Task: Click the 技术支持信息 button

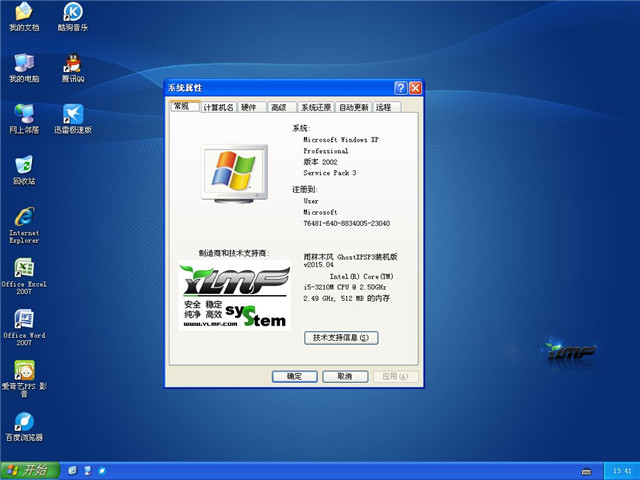Action: (x=341, y=338)
